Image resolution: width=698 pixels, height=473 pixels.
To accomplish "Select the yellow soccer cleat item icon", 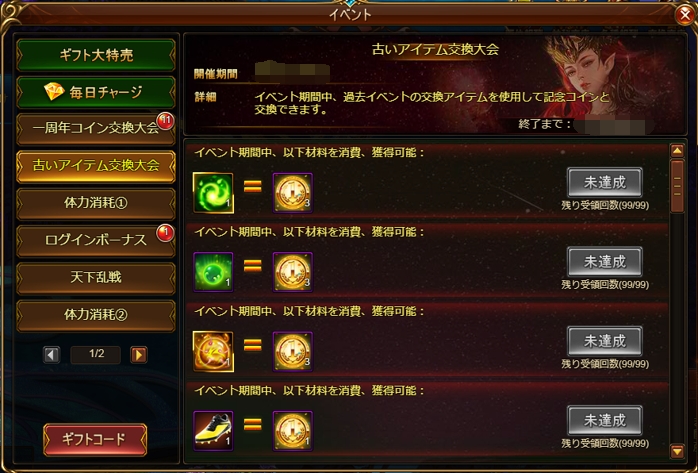I will click(x=213, y=431).
